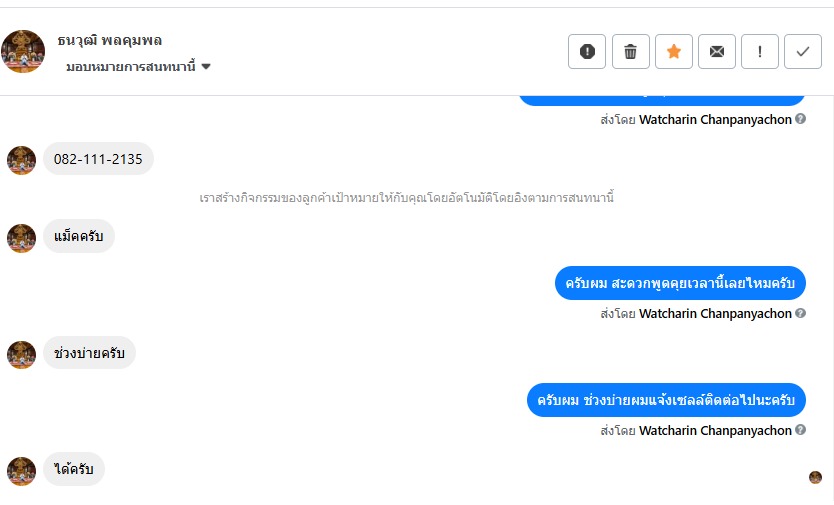Screen dimensions: 834x505
Task: Click blue bubble สะดวกพูดคุยเวลานี้เลยไหมครับ
Action: 680,284
